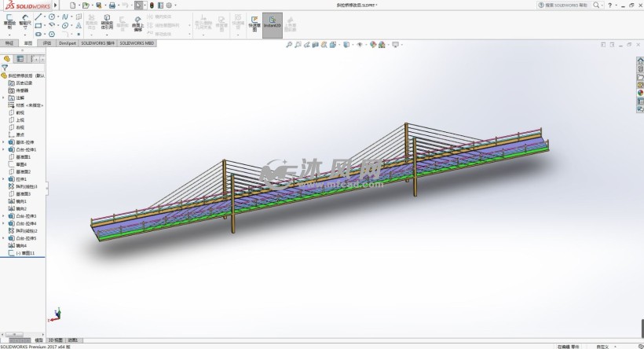Select the sketch Text tool

(x=79, y=25)
